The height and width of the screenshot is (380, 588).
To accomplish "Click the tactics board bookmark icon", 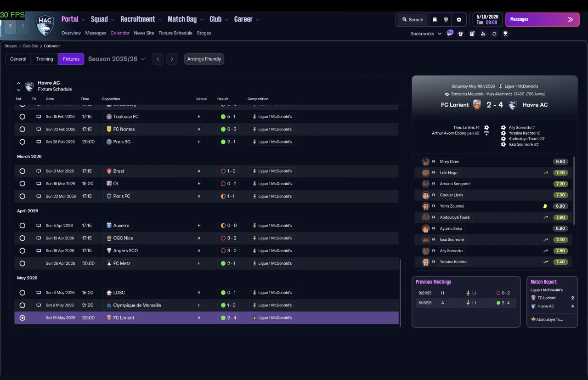I will point(472,34).
